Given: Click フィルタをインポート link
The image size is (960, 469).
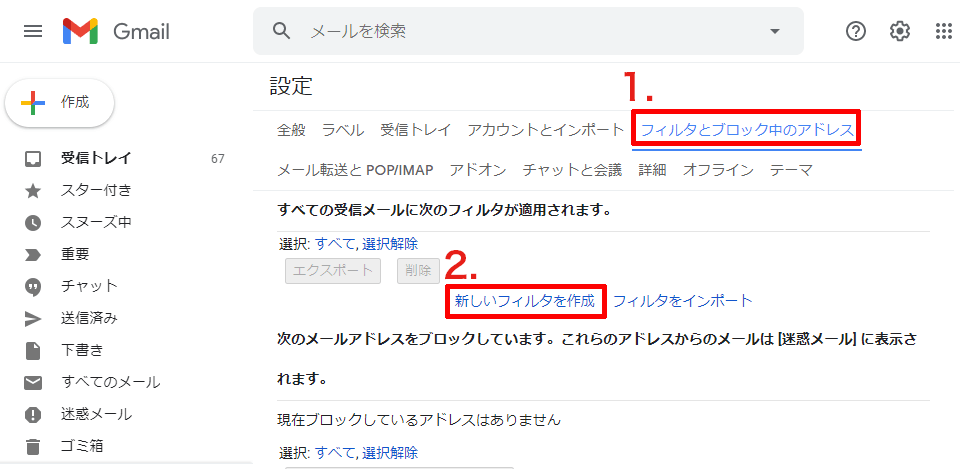Looking at the screenshot, I should tap(683, 301).
